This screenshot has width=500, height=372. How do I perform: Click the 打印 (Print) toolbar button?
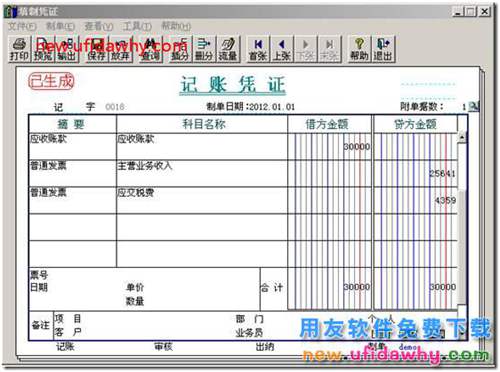coord(19,49)
